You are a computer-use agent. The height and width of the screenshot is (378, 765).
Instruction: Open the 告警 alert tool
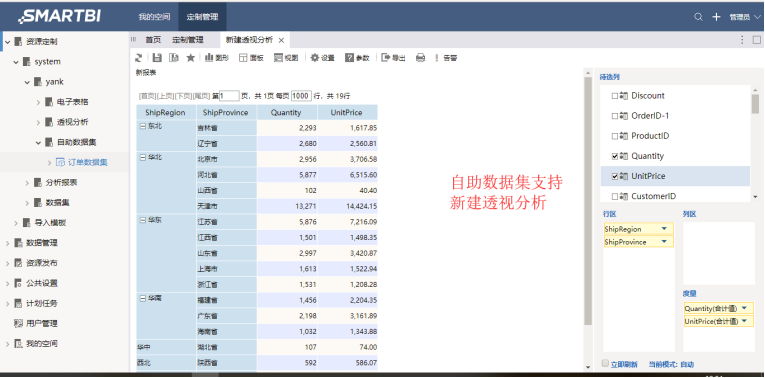pos(446,58)
